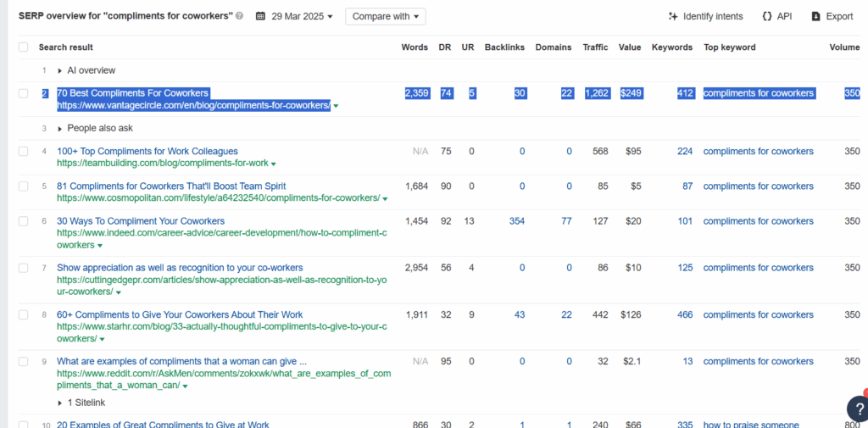Click the Backlinks column header
Viewport: 868px width, 428px height.
click(x=504, y=47)
